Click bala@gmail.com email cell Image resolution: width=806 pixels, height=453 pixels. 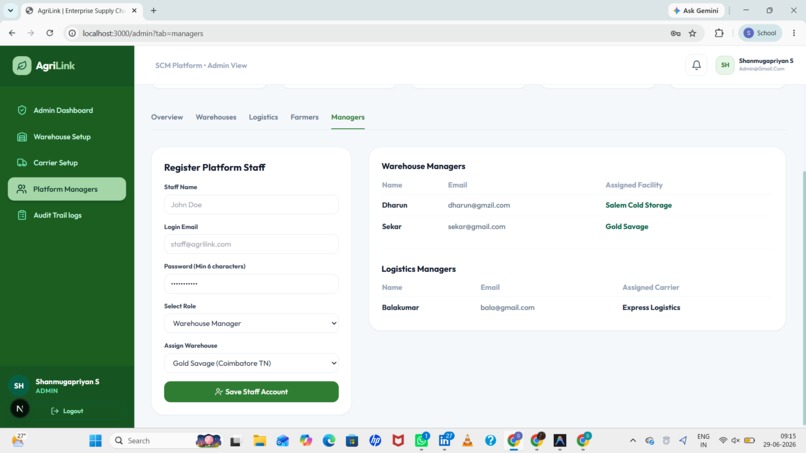pos(507,307)
